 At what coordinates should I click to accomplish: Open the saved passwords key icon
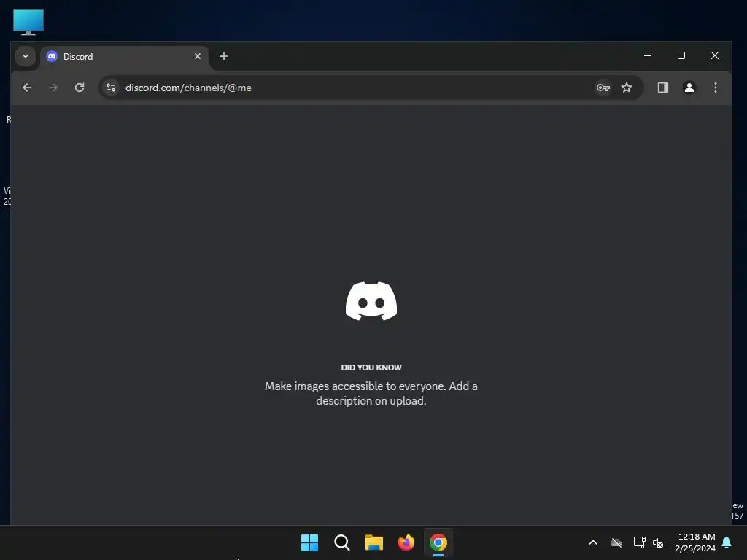(603, 87)
